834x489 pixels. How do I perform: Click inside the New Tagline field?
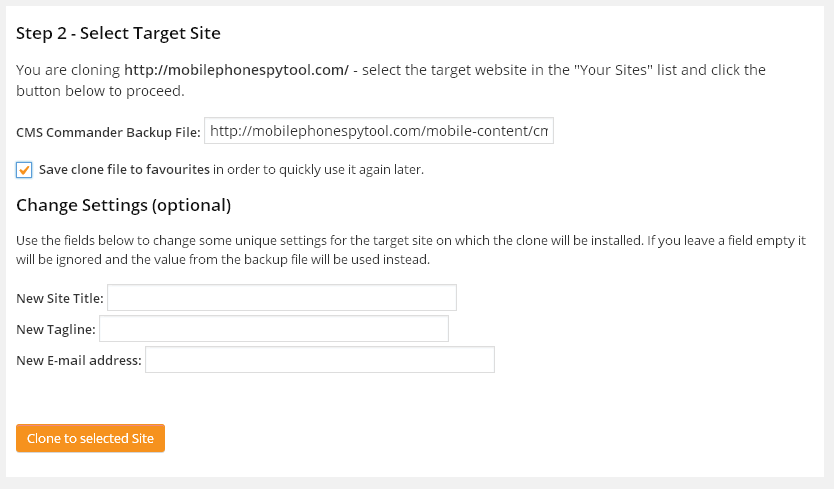coord(274,329)
